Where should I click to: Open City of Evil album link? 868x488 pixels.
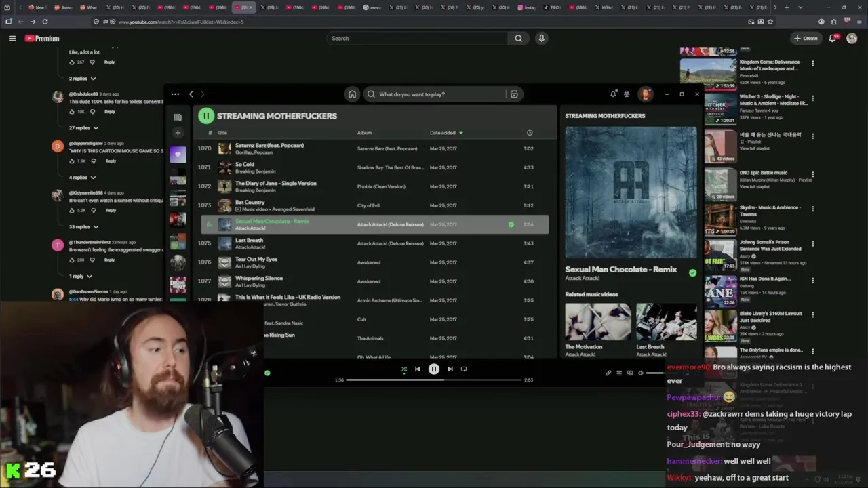368,205
